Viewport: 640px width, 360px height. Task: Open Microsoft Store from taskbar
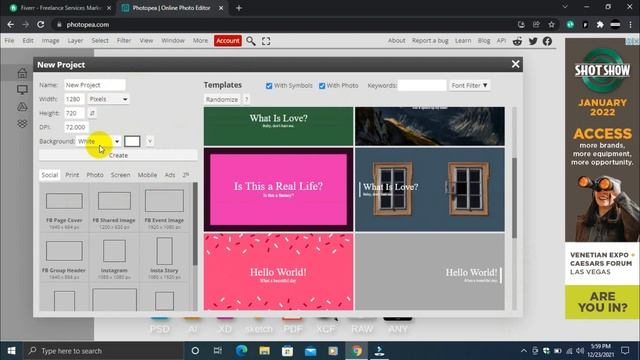[287, 351]
